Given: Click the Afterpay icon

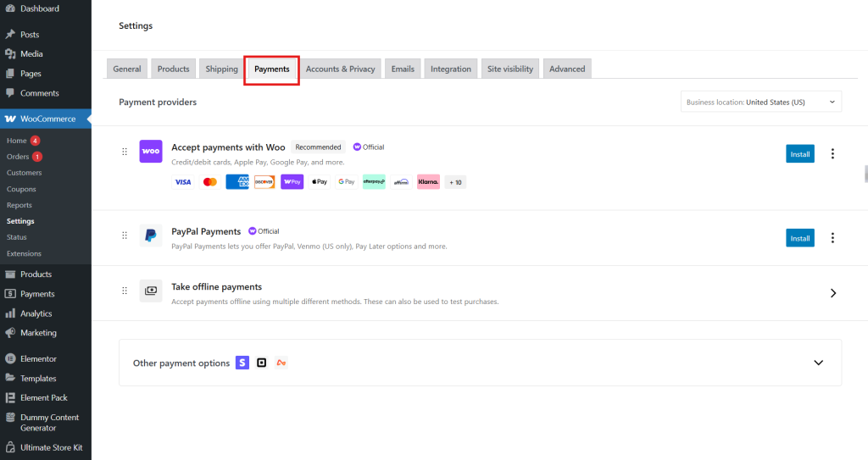Looking at the screenshot, I should [374, 182].
